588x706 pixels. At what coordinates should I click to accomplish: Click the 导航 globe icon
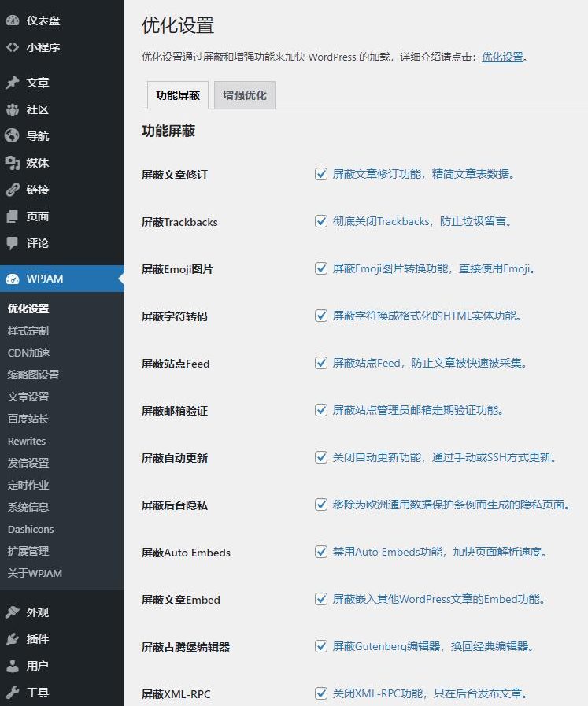13,136
